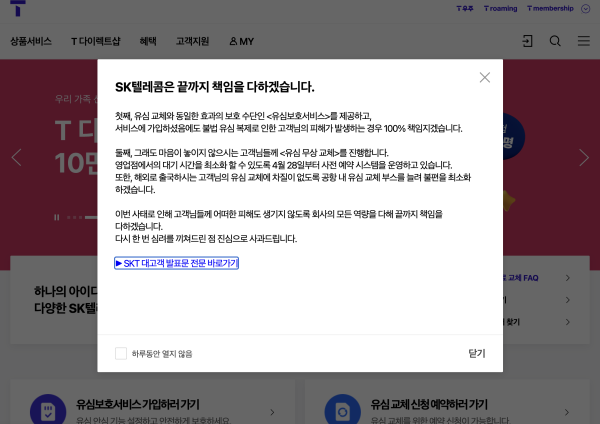Go to next banner slide arrow
The width and height of the screenshot is (600, 424).
click(584, 157)
